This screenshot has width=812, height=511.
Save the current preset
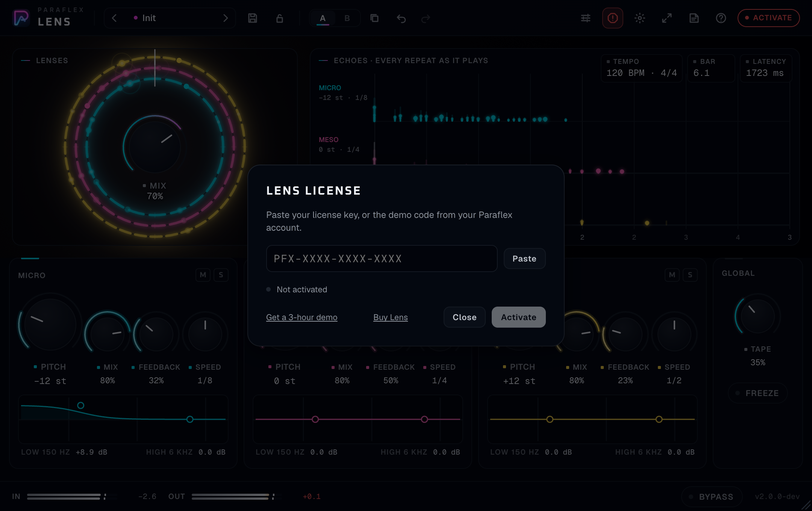pos(253,18)
